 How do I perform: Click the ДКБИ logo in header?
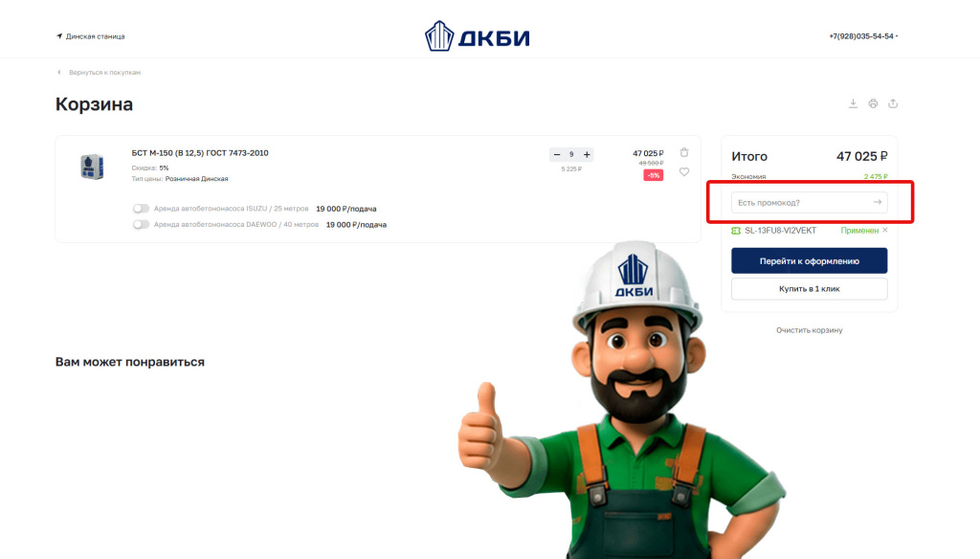tap(478, 36)
